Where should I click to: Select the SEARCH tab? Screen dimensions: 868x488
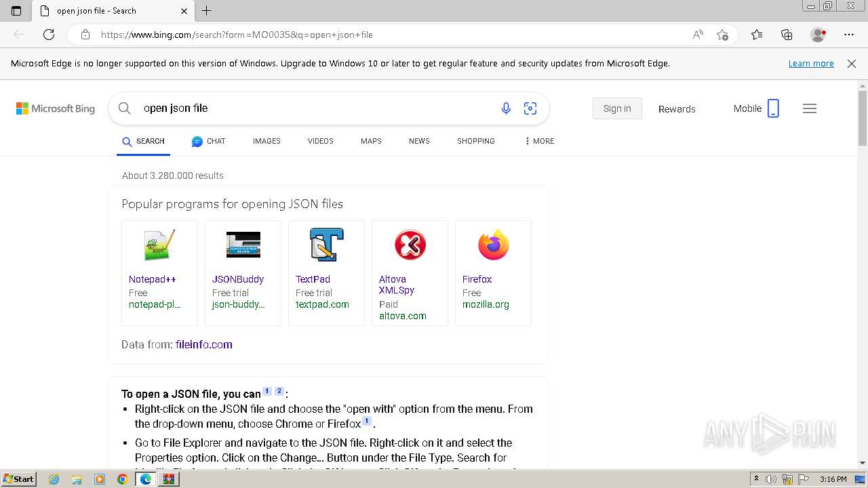(x=143, y=141)
